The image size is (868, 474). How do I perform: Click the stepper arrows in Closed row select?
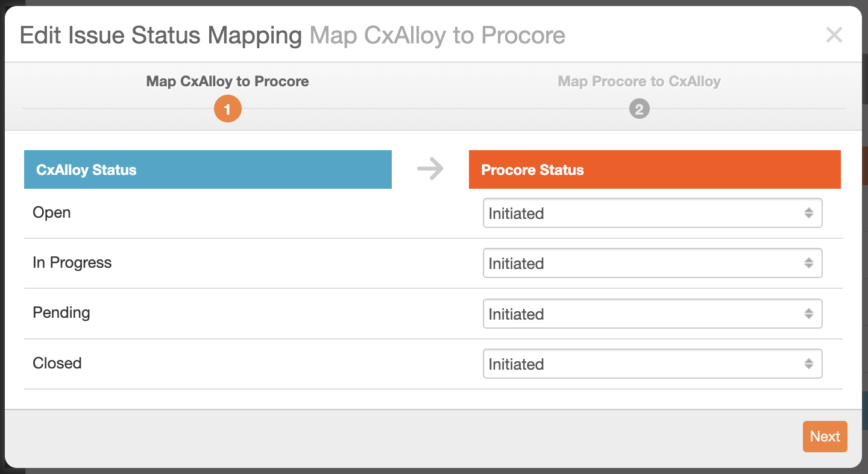tap(809, 364)
